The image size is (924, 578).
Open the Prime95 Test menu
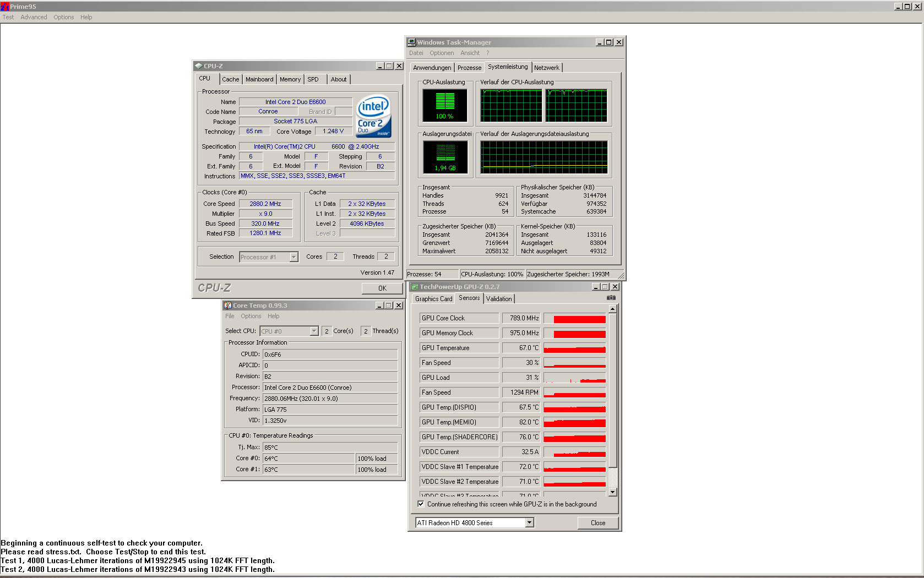tap(8, 17)
